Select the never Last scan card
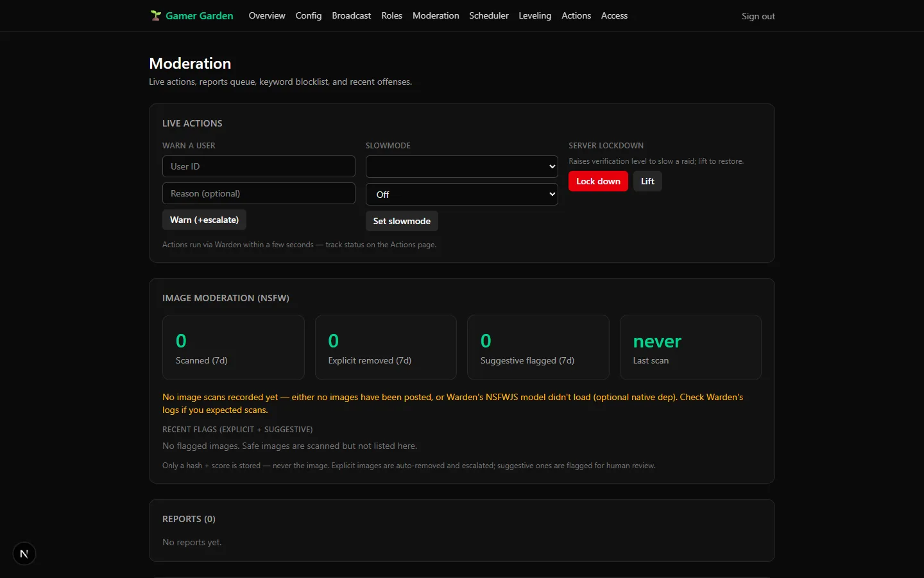 [x=690, y=347]
